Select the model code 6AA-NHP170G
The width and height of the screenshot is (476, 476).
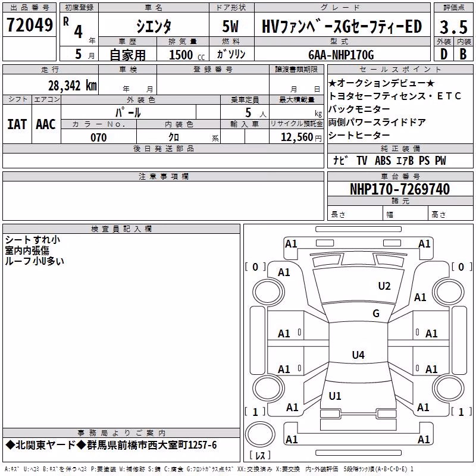coord(341,55)
